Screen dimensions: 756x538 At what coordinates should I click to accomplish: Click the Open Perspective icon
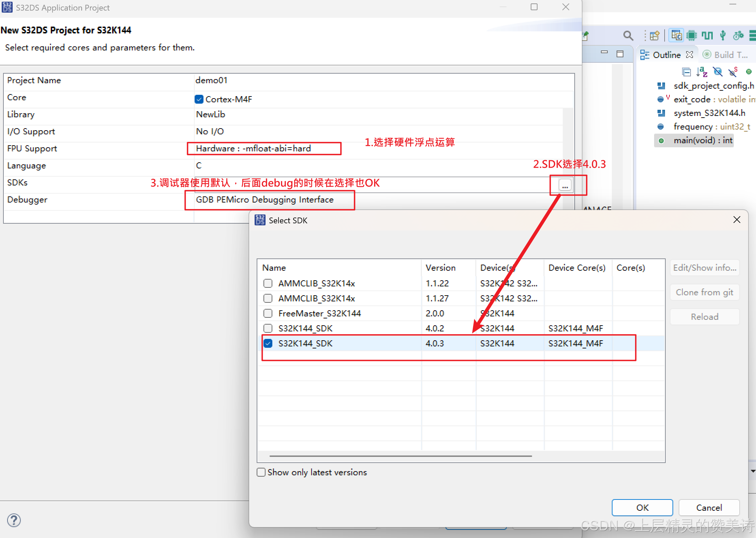click(655, 35)
